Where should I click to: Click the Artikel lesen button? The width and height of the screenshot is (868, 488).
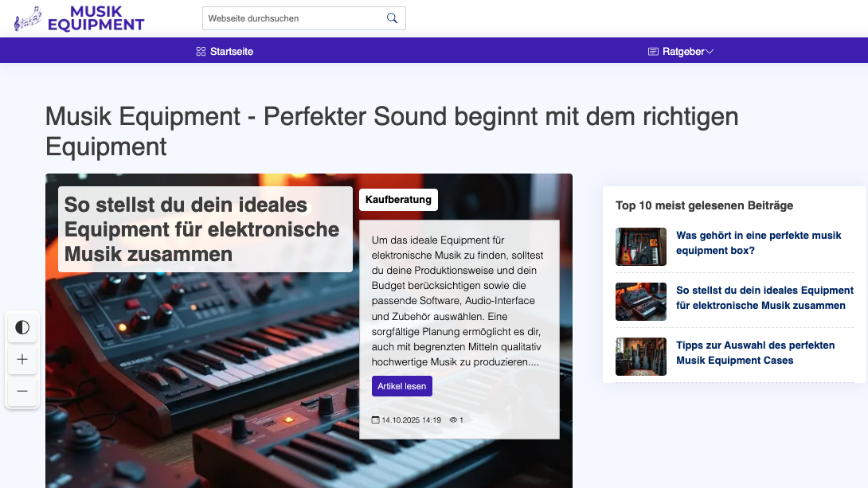click(x=402, y=386)
